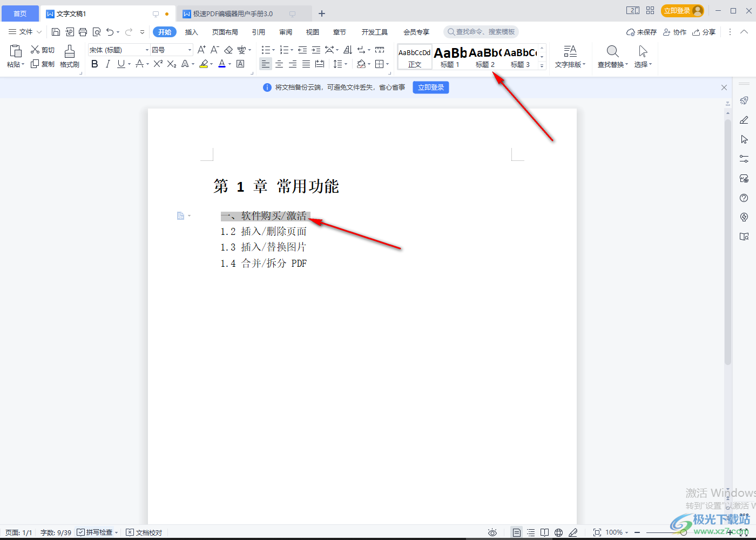The height and width of the screenshot is (540, 756).
Task: Open the 页面布局 (Page Layout) tab
Action: coord(225,32)
